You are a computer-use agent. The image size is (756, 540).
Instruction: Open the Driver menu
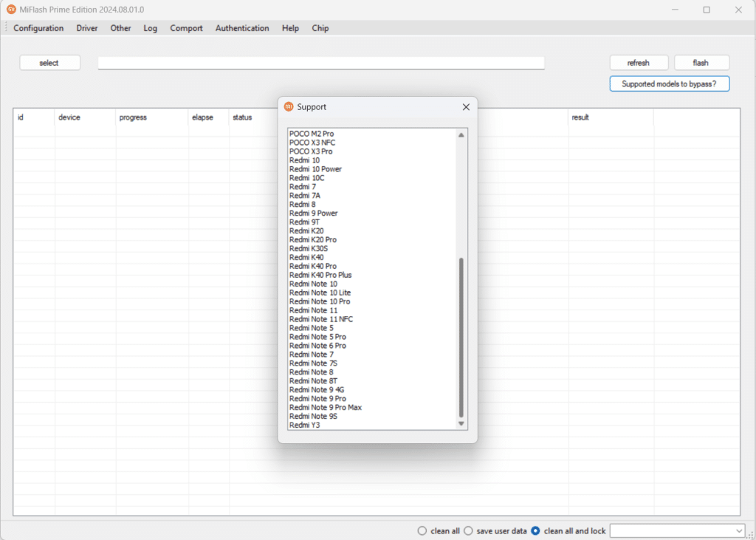(x=87, y=28)
